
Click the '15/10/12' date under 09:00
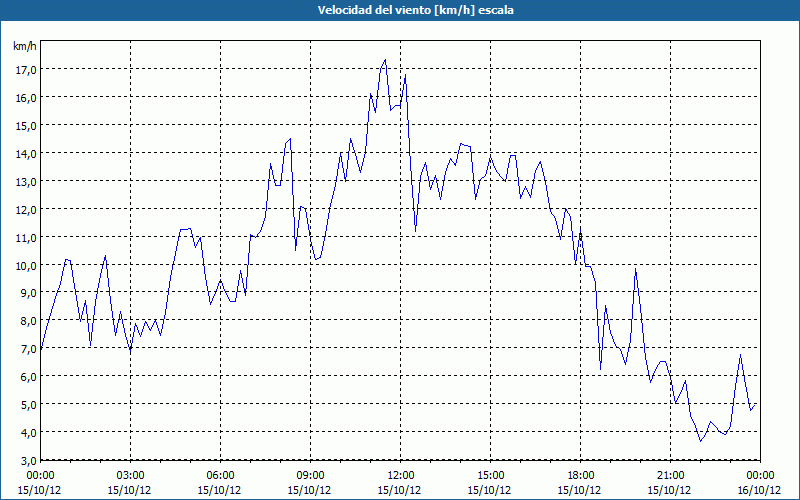(x=310, y=490)
